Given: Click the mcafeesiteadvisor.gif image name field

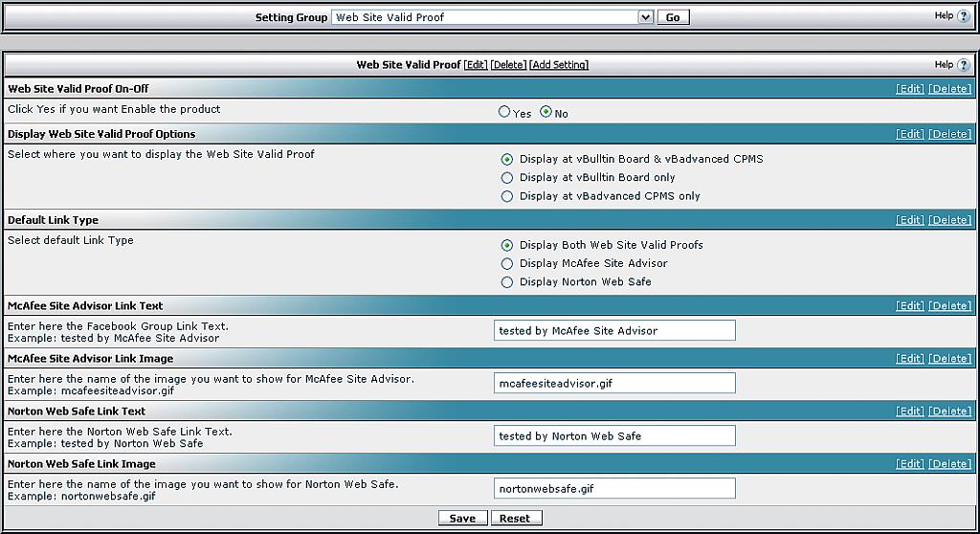Looking at the screenshot, I should coord(614,383).
